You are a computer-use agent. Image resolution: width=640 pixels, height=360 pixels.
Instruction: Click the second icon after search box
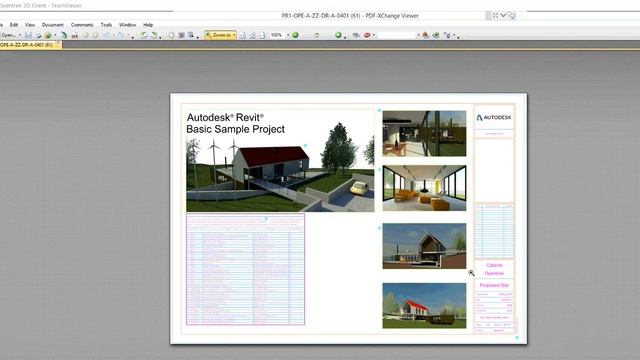(436, 35)
